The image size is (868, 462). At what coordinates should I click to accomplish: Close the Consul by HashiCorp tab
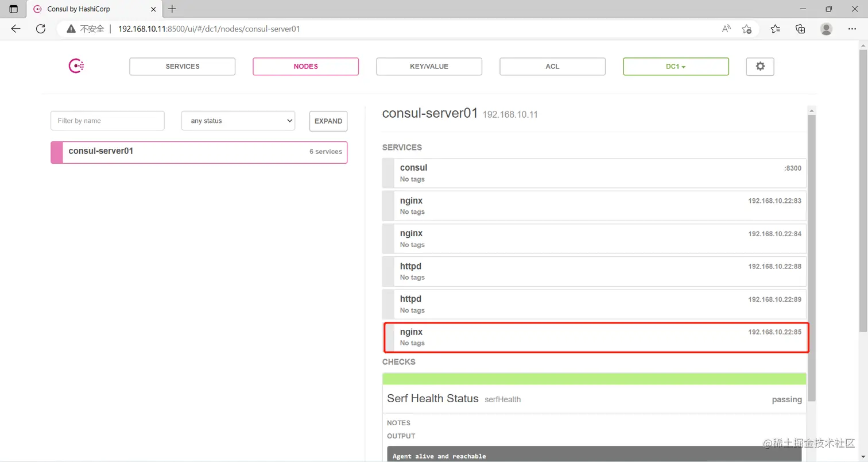(x=153, y=9)
